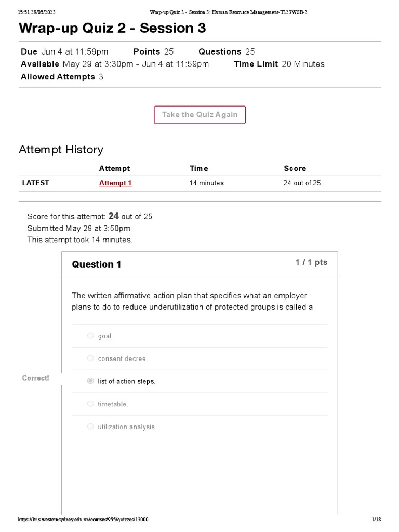Viewport: 399px width, 532px height.
Task: Choose the 'consent decree.' radio option
Action: [x=90, y=358]
